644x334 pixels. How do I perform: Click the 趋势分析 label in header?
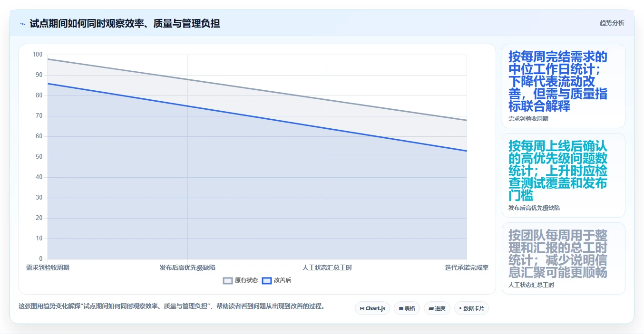[612, 23]
